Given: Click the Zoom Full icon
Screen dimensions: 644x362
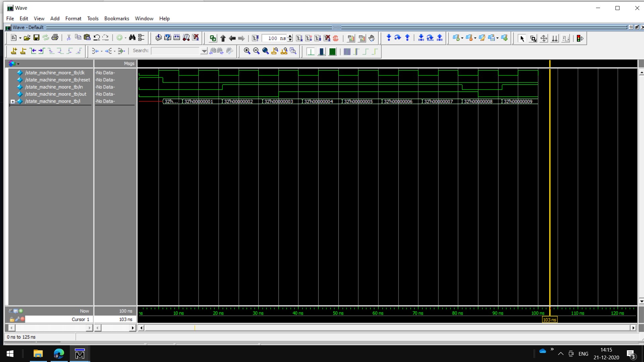Looking at the screenshot, I should [x=265, y=51].
